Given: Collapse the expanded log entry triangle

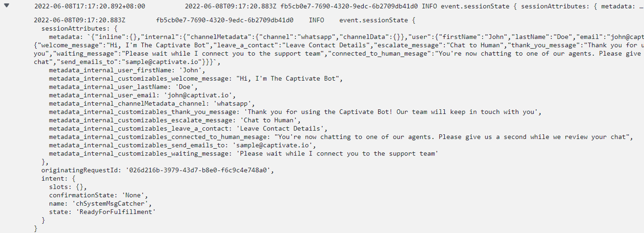Looking at the screenshot, I should coord(8,6).
